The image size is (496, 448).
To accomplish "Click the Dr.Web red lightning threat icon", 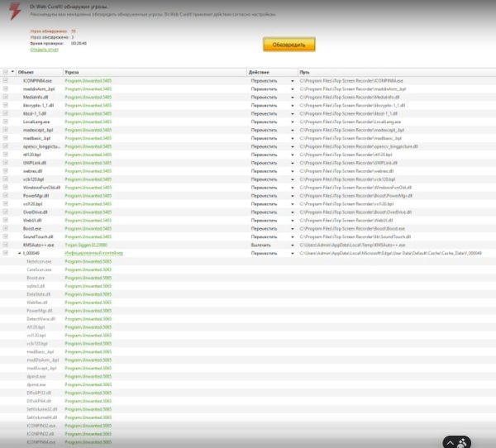I will point(15,12).
